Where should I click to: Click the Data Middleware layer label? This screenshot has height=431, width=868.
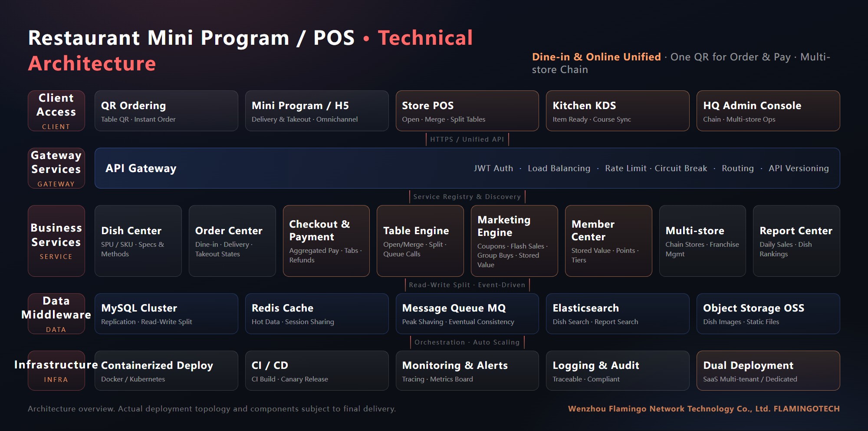56,314
